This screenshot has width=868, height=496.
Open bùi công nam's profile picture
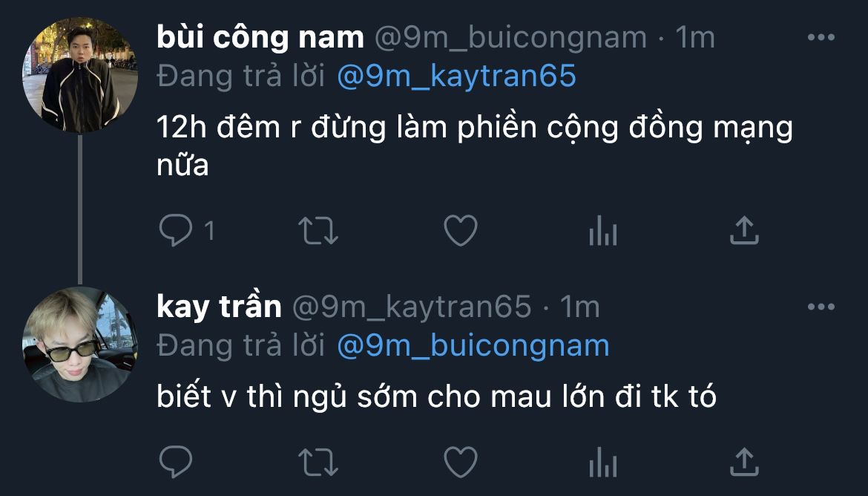coord(79,75)
